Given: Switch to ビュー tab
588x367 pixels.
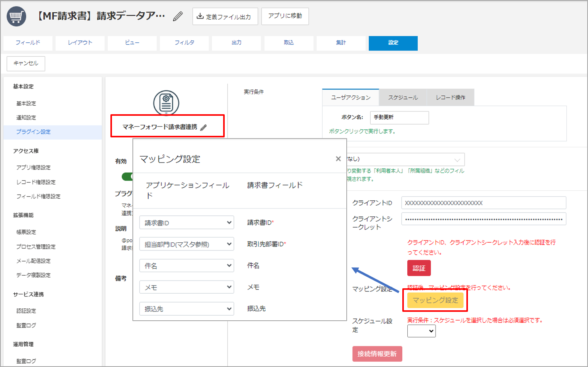Looking at the screenshot, I should click(132, 43).
